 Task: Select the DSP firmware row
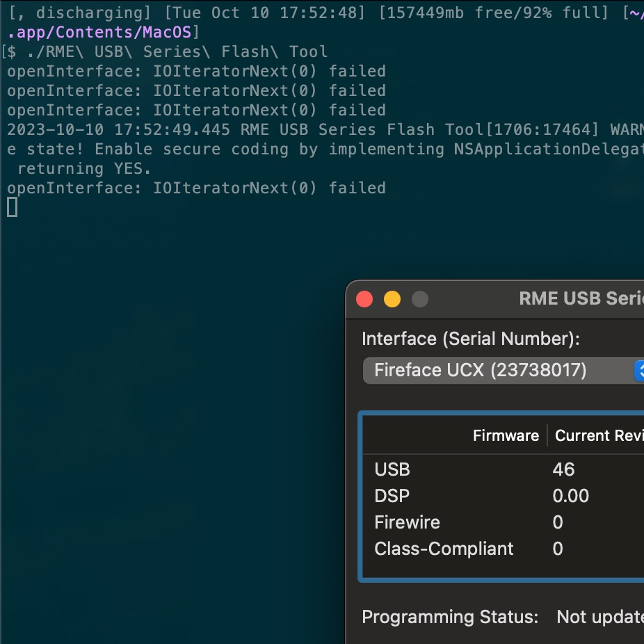(x=503, y=496)
